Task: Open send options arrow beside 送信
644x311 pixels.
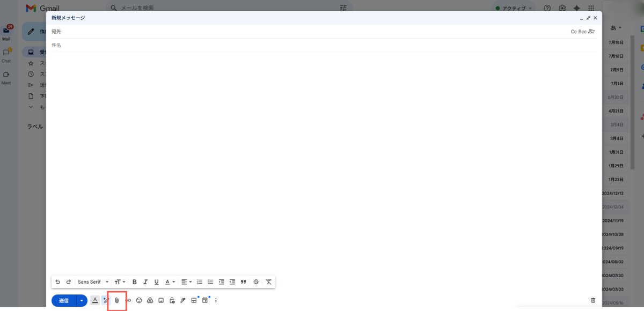Action: [82, 301]
